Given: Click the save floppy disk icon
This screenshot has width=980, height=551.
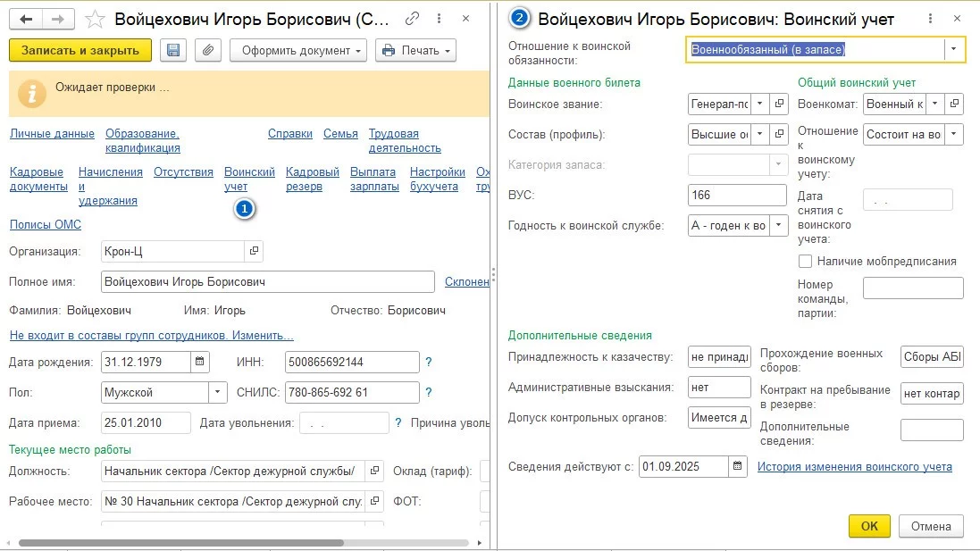Looking at the screenshot, I should (x=173, y=50).
